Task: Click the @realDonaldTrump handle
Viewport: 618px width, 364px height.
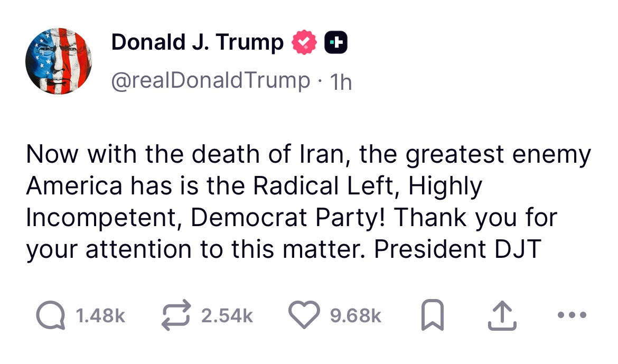Action: coord(210,81)
